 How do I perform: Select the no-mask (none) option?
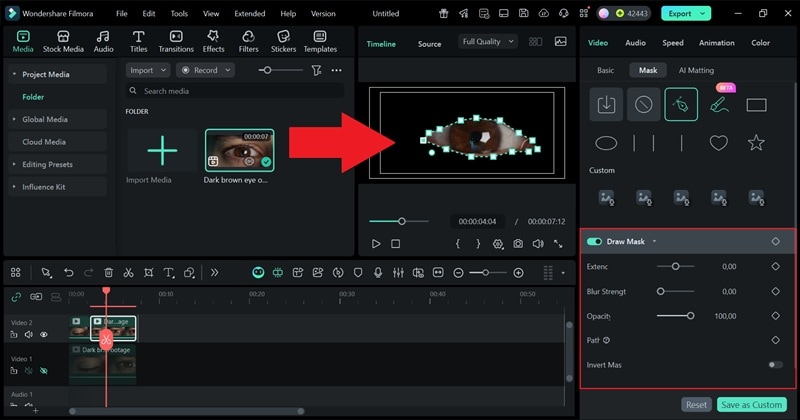(643, 105)
